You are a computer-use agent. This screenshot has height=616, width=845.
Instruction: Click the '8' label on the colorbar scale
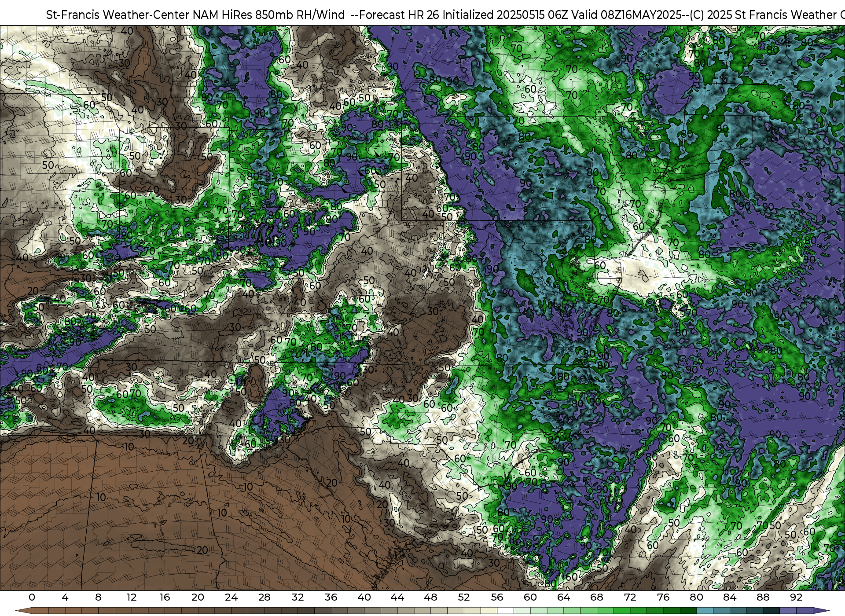pos(98,597)
